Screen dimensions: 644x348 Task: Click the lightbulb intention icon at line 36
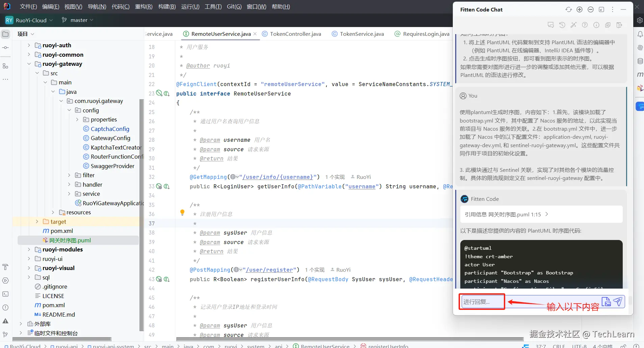pyautogui.click(x=182, y=212)
